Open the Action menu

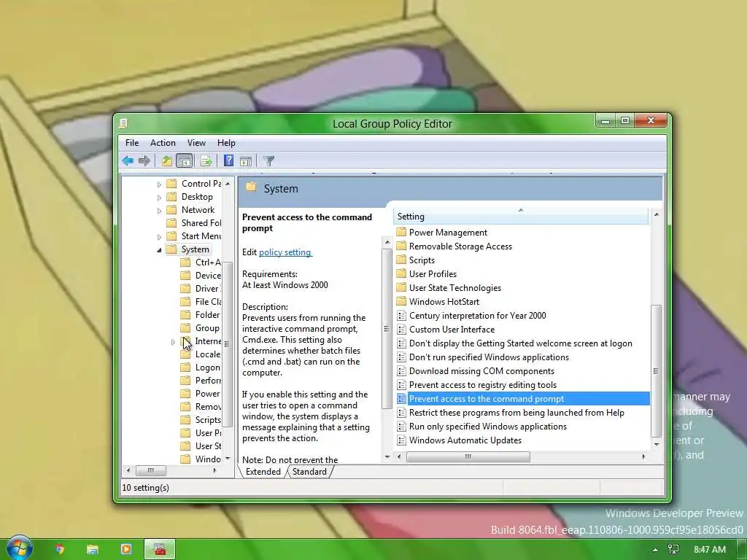(x=163, y=143)
